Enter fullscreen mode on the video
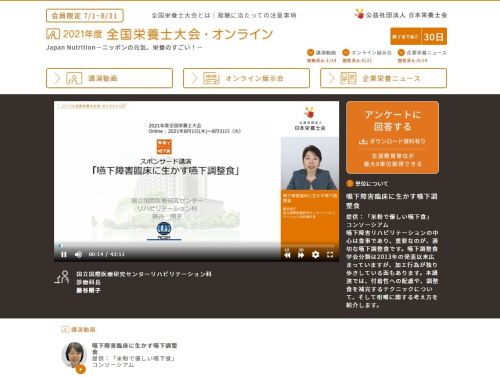 pos(330,254)
